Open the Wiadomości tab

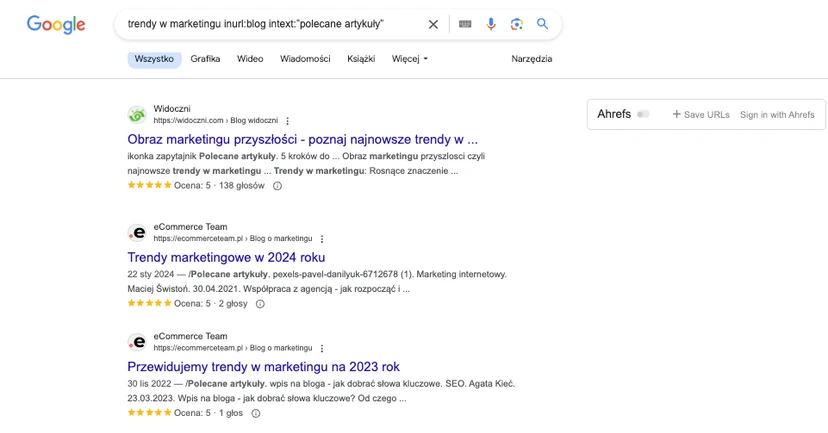(305, 59)
